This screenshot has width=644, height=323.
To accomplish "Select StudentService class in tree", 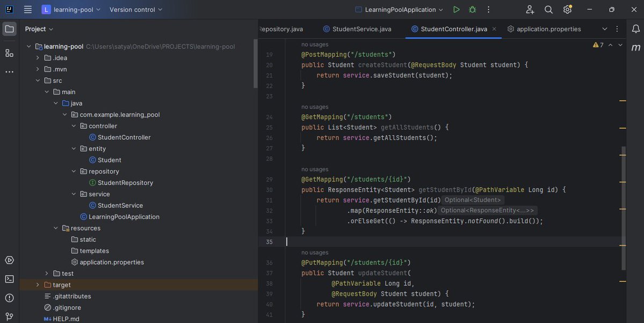I will (116, 205).
